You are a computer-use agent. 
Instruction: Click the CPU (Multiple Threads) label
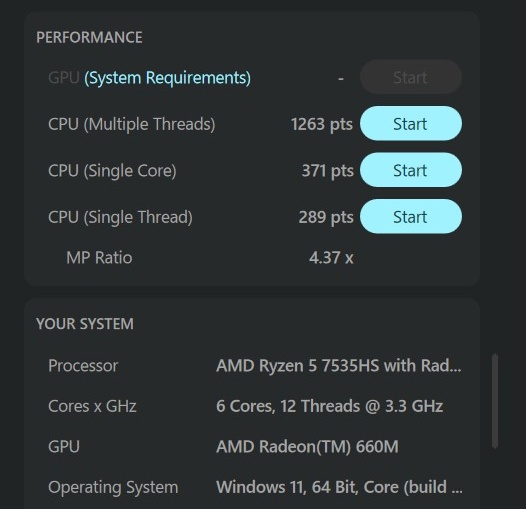point(132,124)
